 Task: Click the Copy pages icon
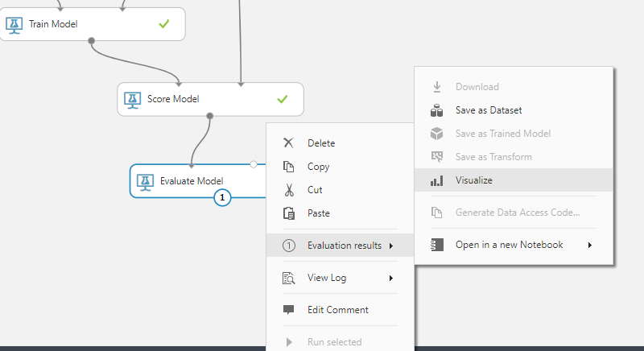click(289, 167)
